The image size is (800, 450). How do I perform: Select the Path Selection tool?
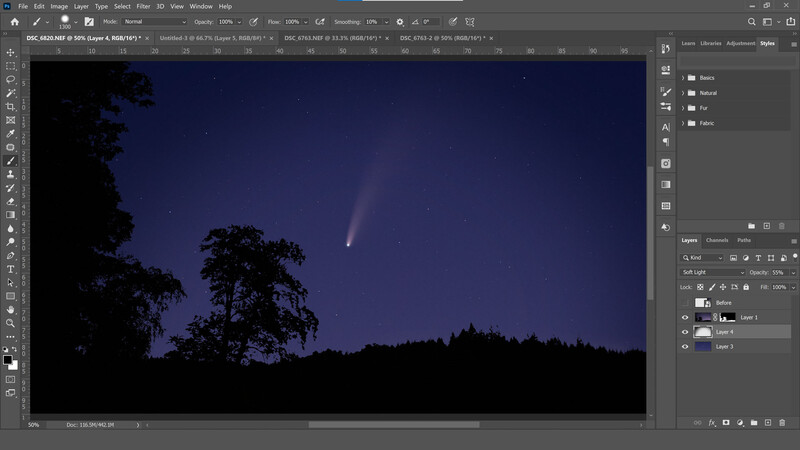pyautogui.click(x=10, y=283)
